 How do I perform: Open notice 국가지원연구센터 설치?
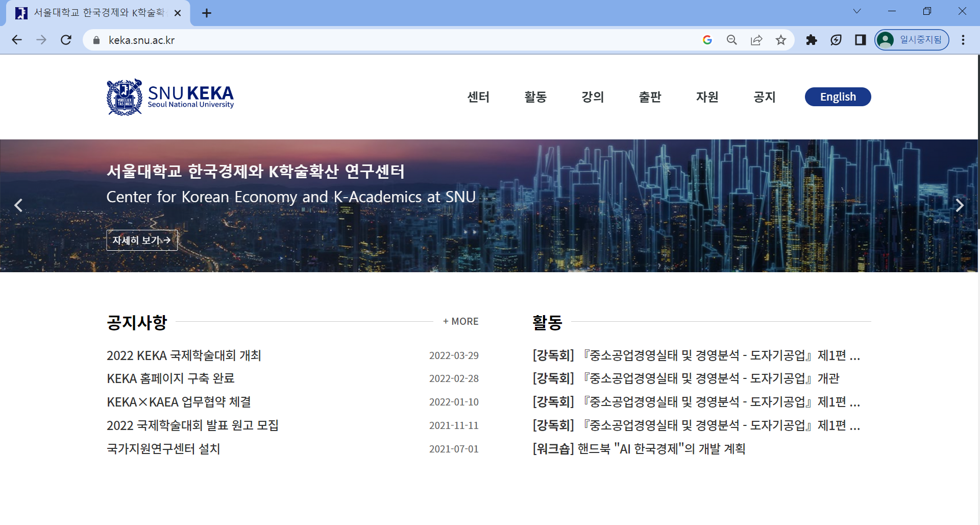pyautogui.click(x=163, y=449)
